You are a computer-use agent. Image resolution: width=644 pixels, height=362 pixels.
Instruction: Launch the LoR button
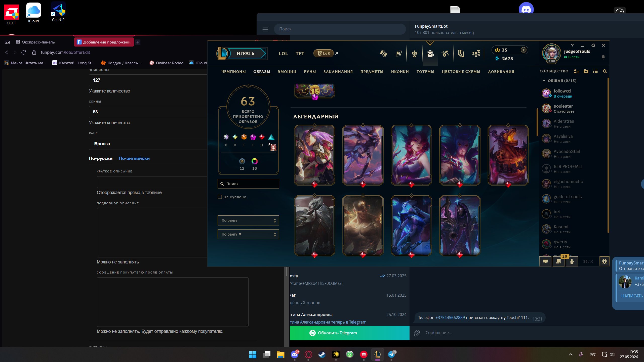coord(324,53)
